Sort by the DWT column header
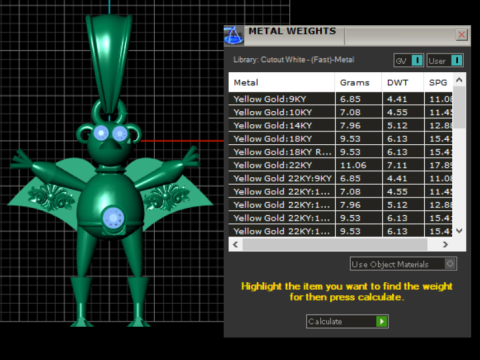 [403, 82]
